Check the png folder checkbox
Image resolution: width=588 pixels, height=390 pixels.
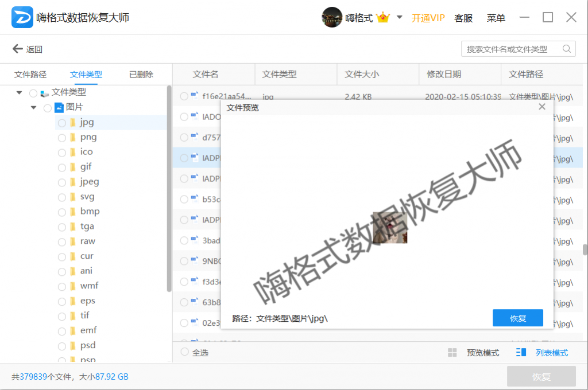(x=62, y=138)
